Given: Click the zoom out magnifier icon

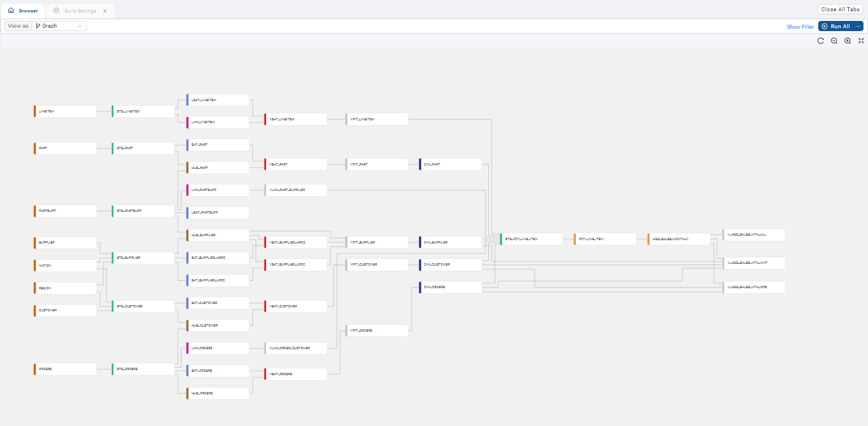Looking at the screenshot, I should pyautogui.click(x=834, y=41).
